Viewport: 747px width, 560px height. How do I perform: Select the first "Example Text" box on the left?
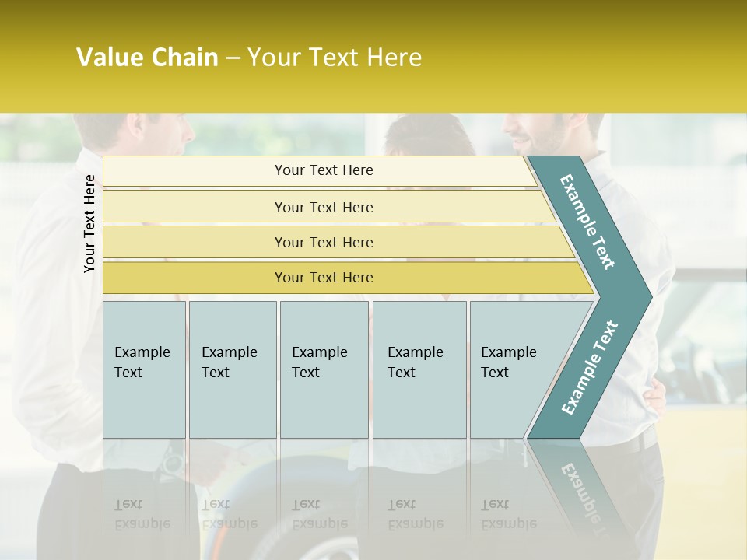144,369
